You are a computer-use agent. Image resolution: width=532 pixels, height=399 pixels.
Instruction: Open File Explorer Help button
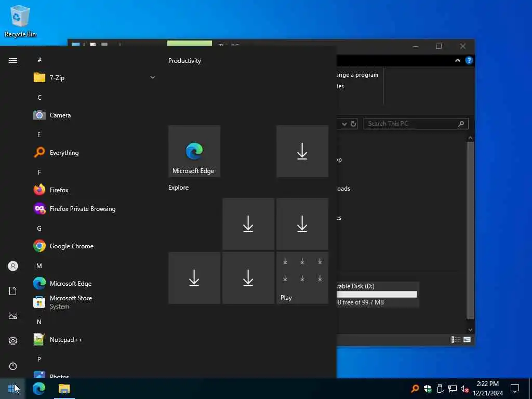469,60
